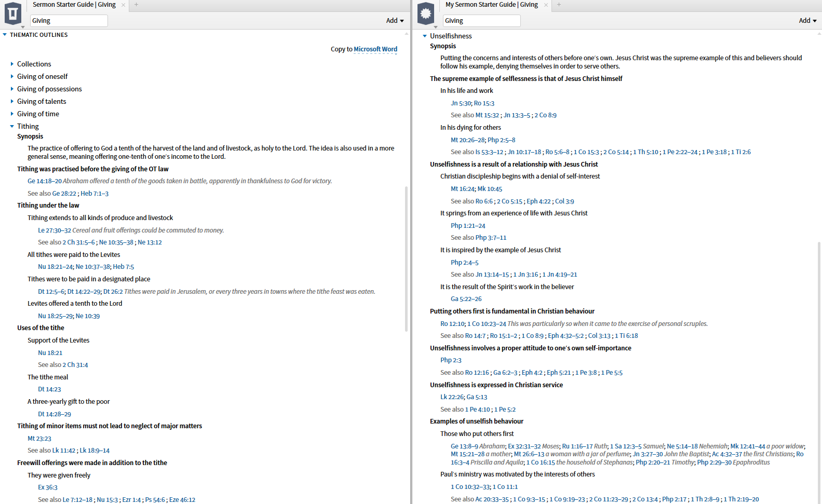Expand the Giving of talents outline
Image resolution: width=822 pixels, height=504 pixels.
tap(12, 101)
